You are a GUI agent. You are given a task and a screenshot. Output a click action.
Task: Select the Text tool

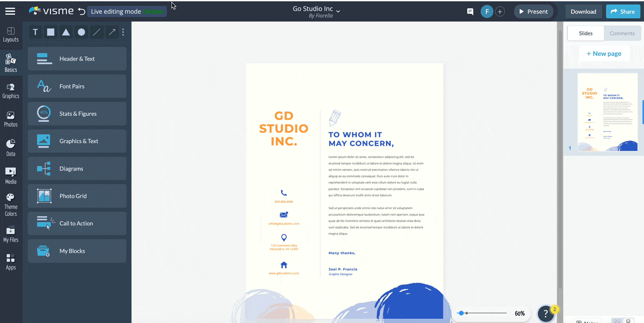point(35,32)
